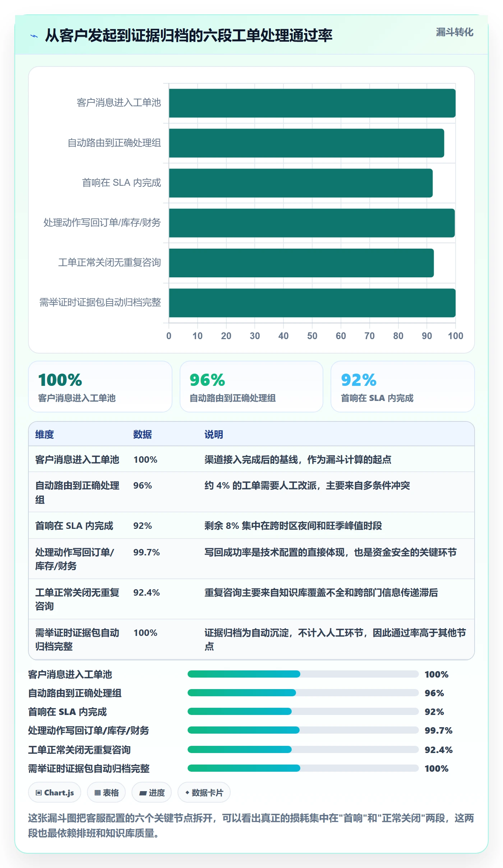Select the 进度 tag chip

(152, 792)
